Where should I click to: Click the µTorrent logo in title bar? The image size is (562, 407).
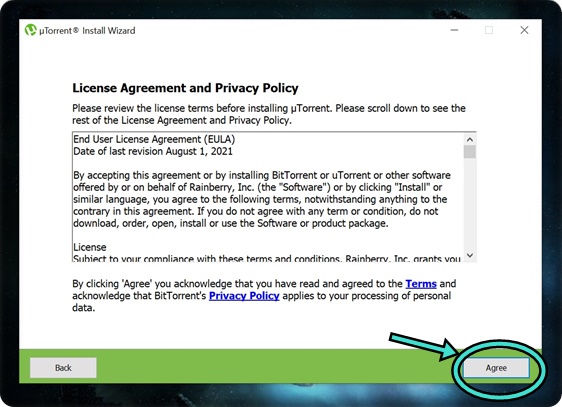(x=31, y=30)
